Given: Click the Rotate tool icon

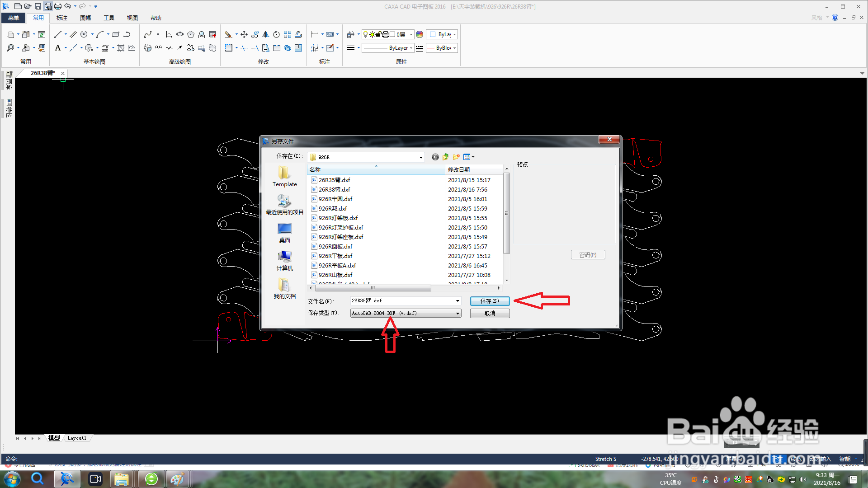Looking at the screenshot, I should [x=276, y=34].
